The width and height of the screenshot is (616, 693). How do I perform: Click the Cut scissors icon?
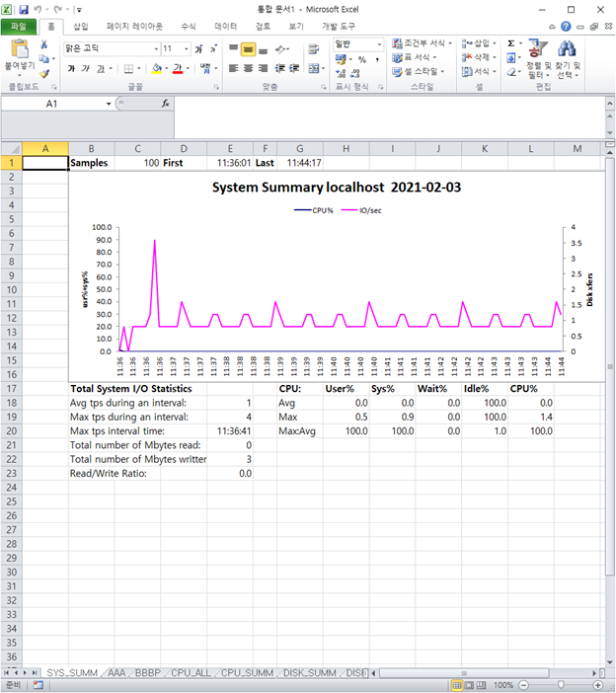tap(43, 44)
